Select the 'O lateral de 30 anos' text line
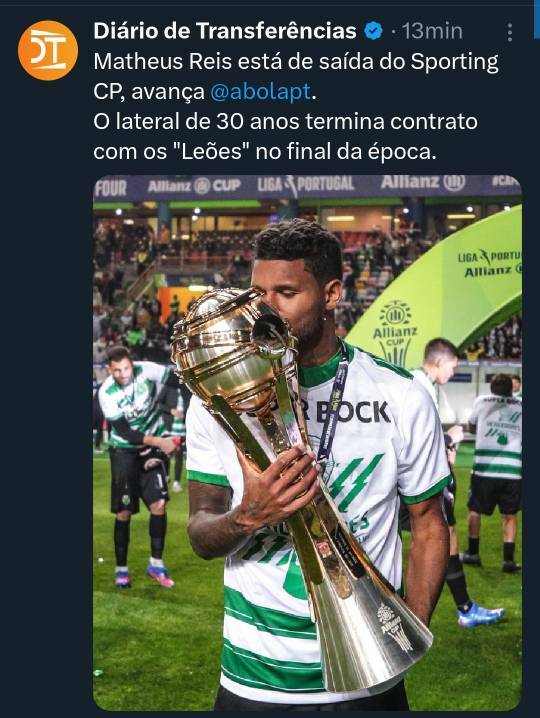540x718 pixels. (285, 122)
